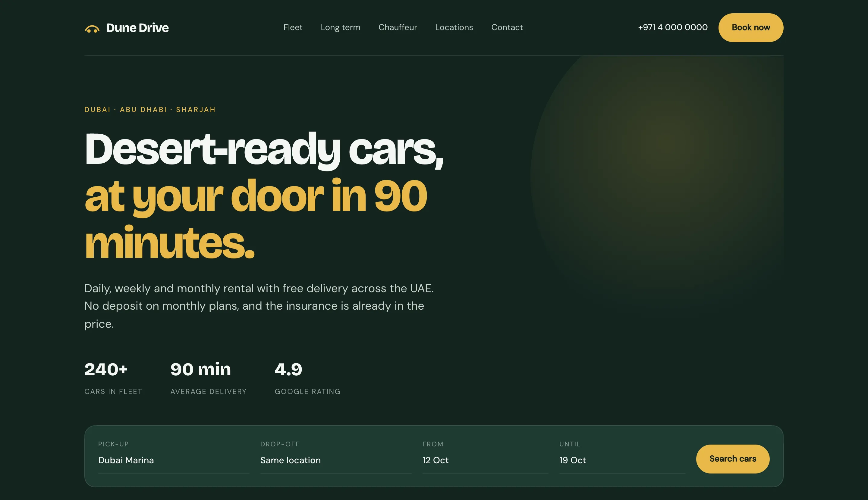Image resolution: width=868 pixels, height=500 pixels.
Task: Click the FROM field label
Action: (x=432, y=444)
